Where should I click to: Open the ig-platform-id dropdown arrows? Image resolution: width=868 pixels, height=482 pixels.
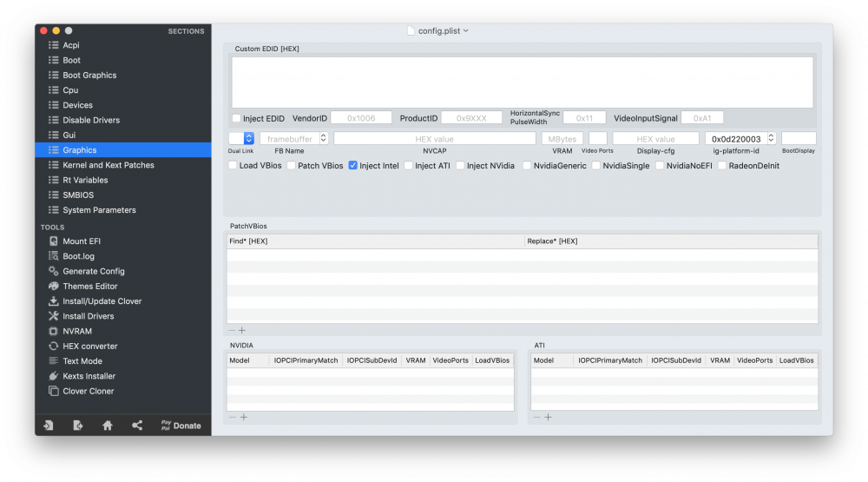(771, 138)
